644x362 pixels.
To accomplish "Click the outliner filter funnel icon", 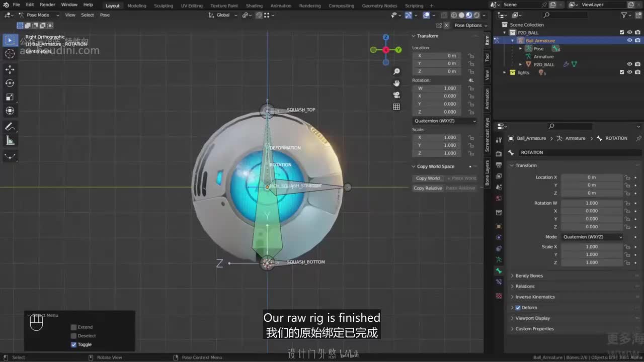I will [x=624, y=15].
